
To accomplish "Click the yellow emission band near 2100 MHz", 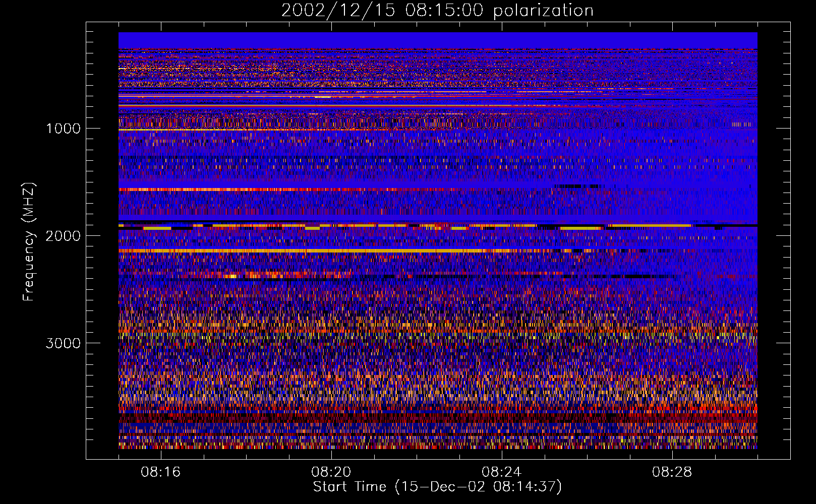I will click(x=323, y=250).
